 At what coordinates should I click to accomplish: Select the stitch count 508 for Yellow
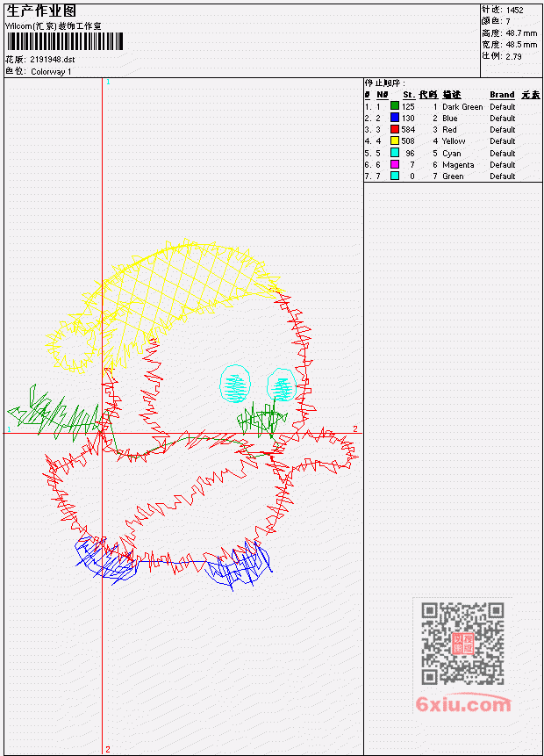coord(408,141)
